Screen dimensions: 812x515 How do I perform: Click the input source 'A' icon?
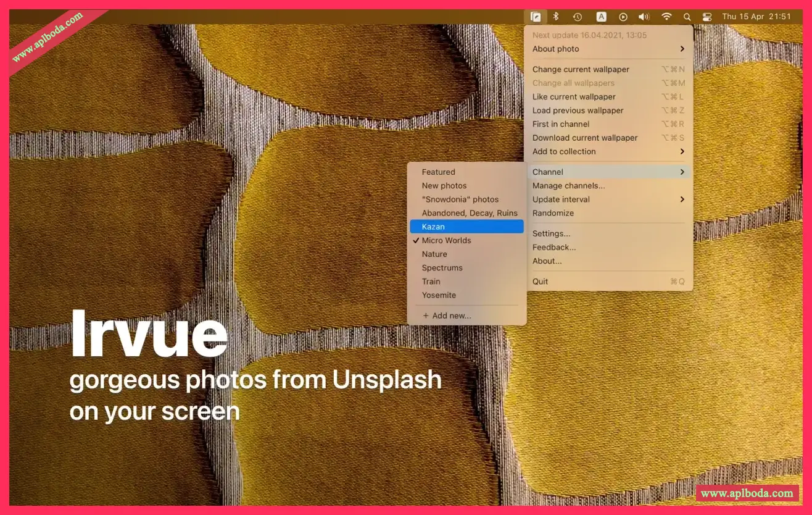point(601,17)
